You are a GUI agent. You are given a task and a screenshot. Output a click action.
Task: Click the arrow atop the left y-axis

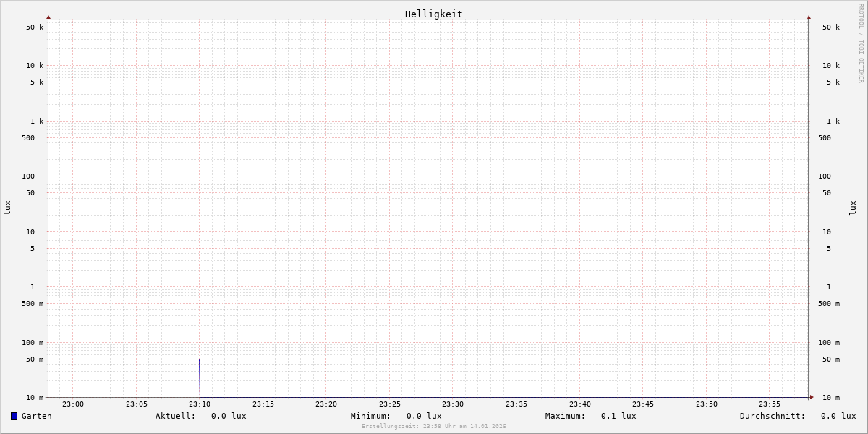click(x=48, y=17)
